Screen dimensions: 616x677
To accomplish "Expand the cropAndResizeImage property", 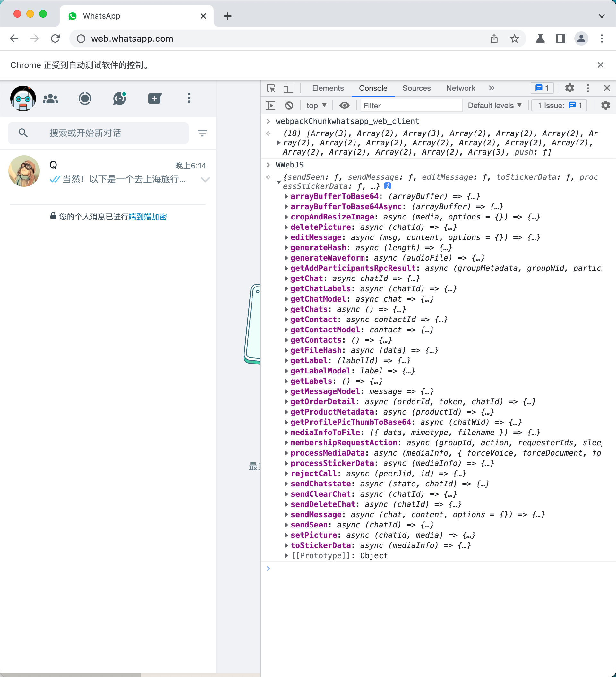I will [286, 217].
